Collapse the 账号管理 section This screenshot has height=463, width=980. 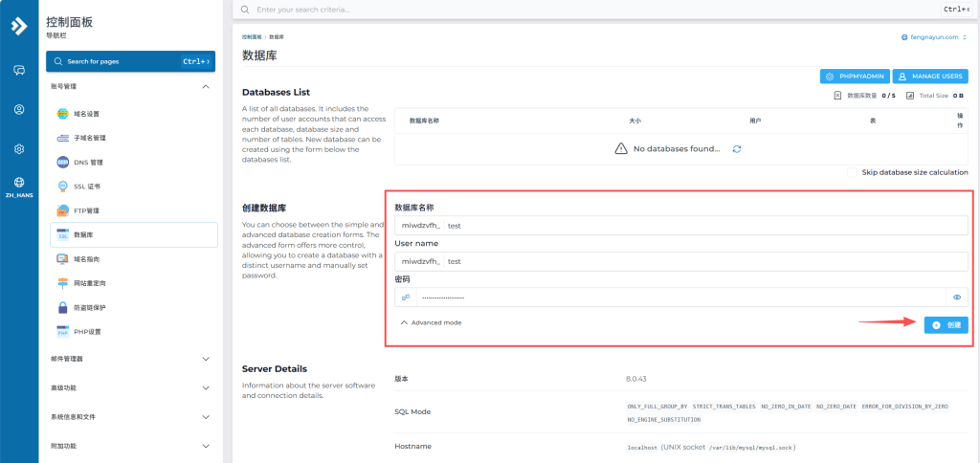click(206, 86)
